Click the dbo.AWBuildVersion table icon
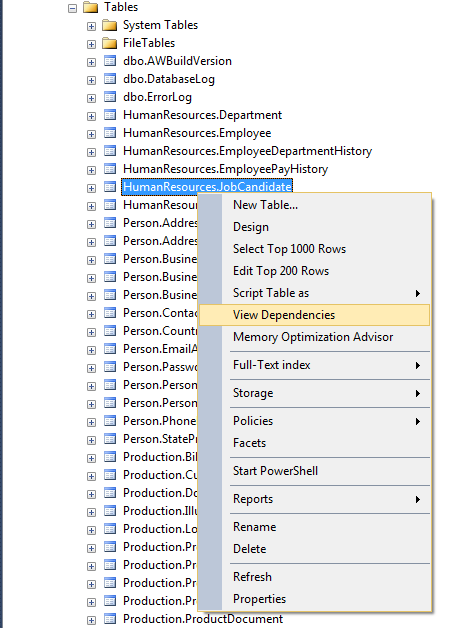Screen dimensions: 467x628 click(110, 61)
